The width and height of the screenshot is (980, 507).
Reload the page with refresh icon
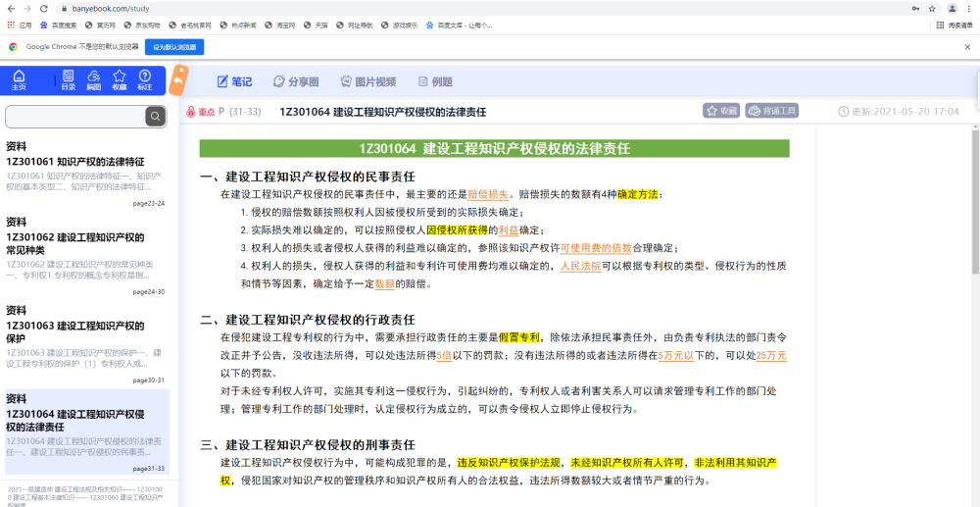44,9
